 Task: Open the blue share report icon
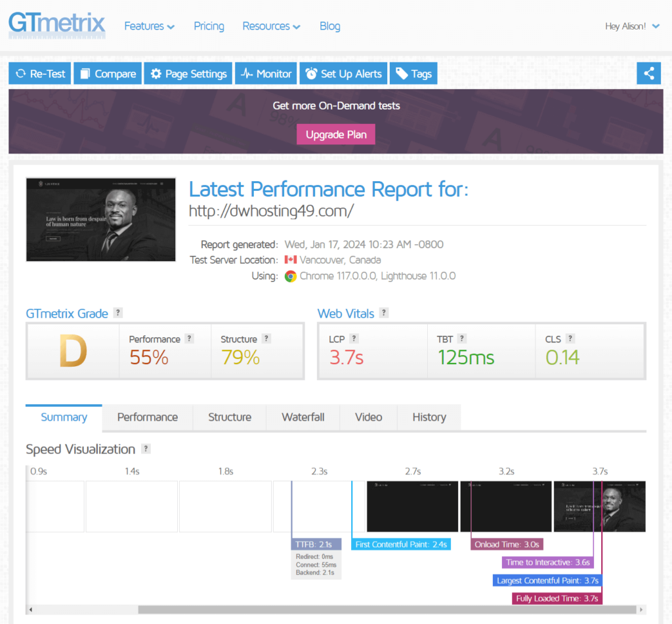point(649,73)
